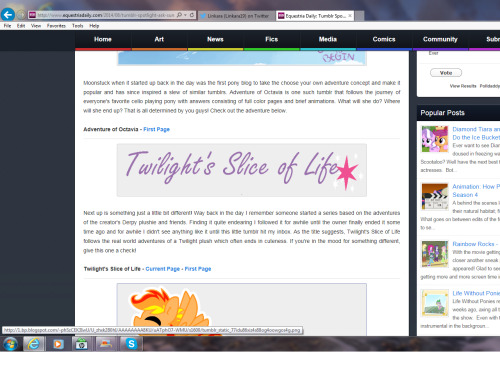Open the Edit menu
500x375 pixels.
[x=21, y=26]
